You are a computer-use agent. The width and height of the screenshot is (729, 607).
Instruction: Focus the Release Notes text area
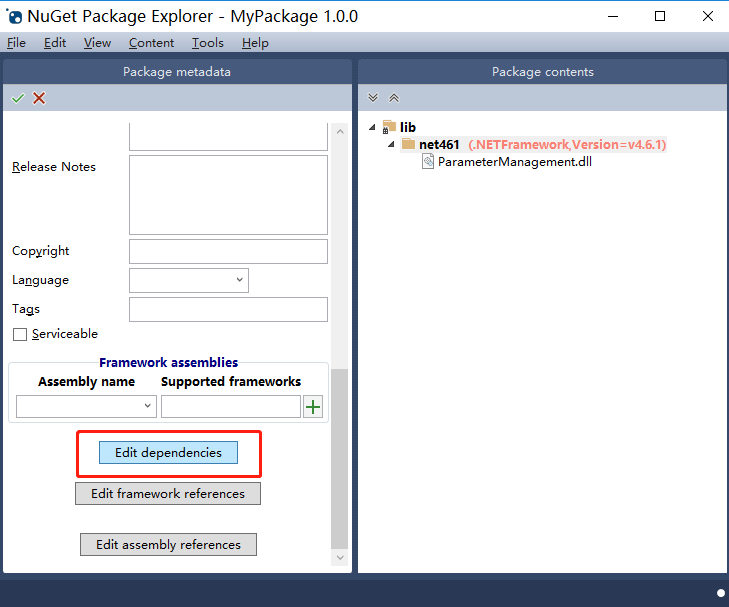[x=228, y=195]
